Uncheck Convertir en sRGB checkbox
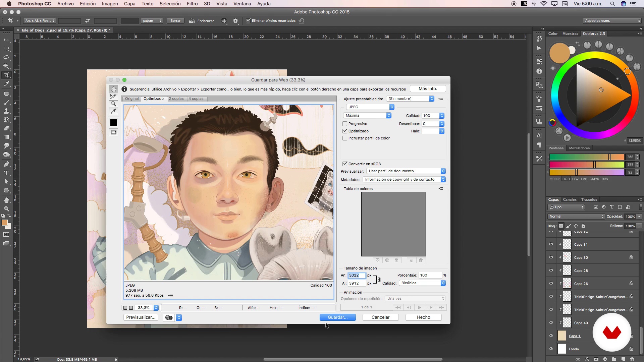Image resolution: width=644 pixels, height=362 pixels. tap(345, 164)
